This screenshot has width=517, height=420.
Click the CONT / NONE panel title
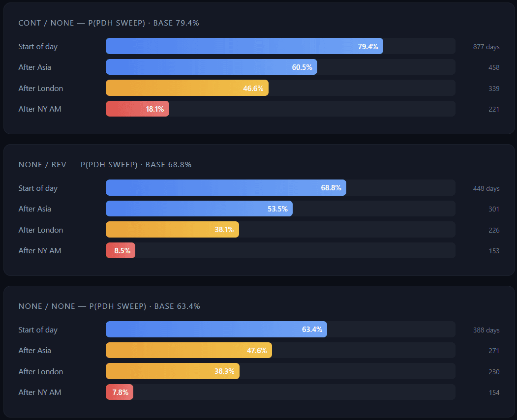pos(109,23)
